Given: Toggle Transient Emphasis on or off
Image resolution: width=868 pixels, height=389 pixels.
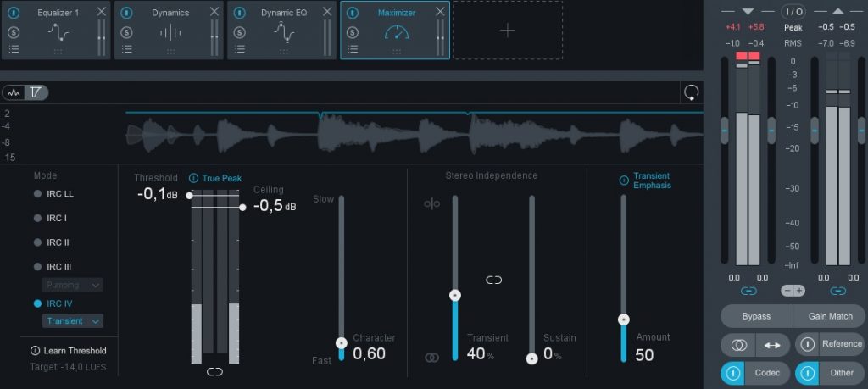Looking at the screenshot, I should [x=625, y=180].
